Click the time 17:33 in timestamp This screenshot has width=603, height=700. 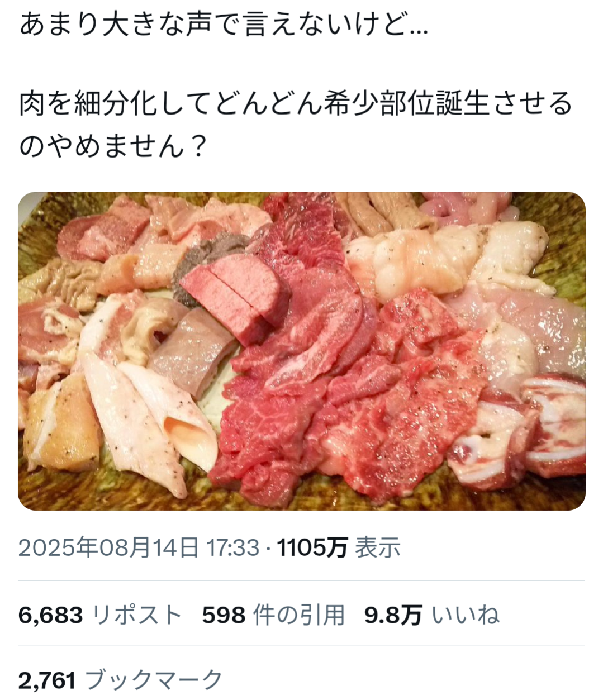coord(233,547)
